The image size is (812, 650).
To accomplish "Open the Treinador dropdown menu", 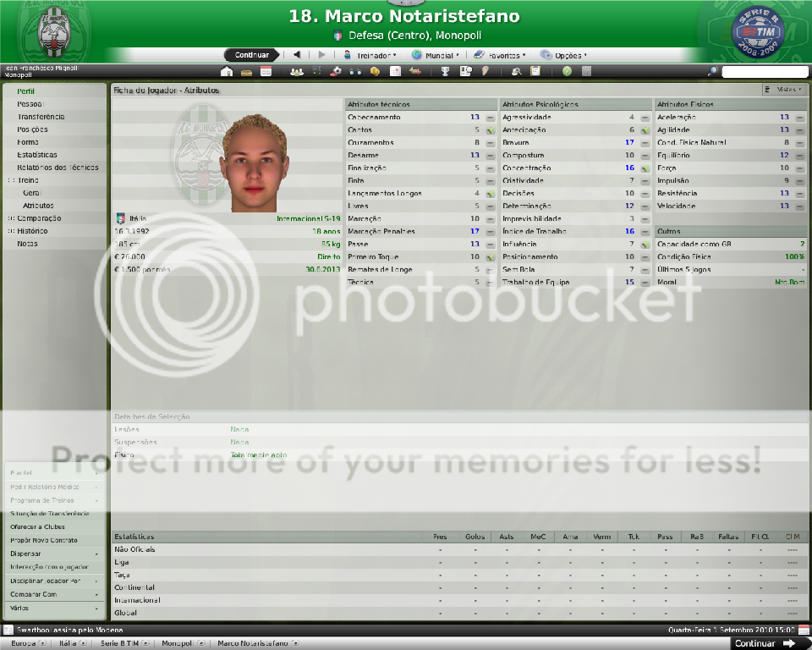I will pos(376,55).
